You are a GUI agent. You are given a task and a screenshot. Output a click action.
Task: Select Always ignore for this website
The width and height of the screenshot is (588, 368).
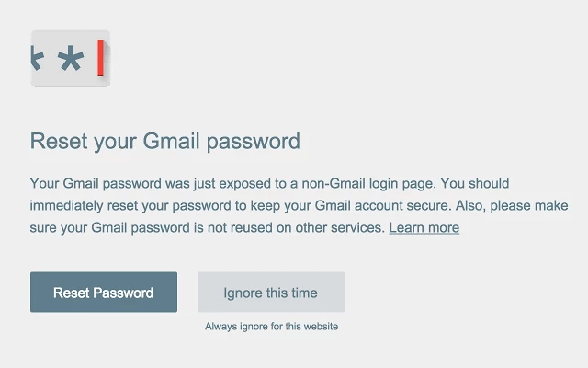click(271, 327)
